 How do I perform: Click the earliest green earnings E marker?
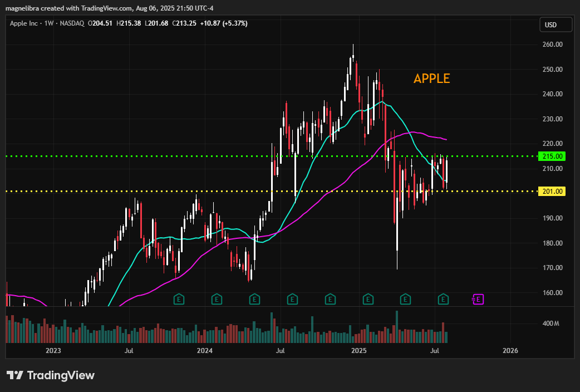pos(179,299)
